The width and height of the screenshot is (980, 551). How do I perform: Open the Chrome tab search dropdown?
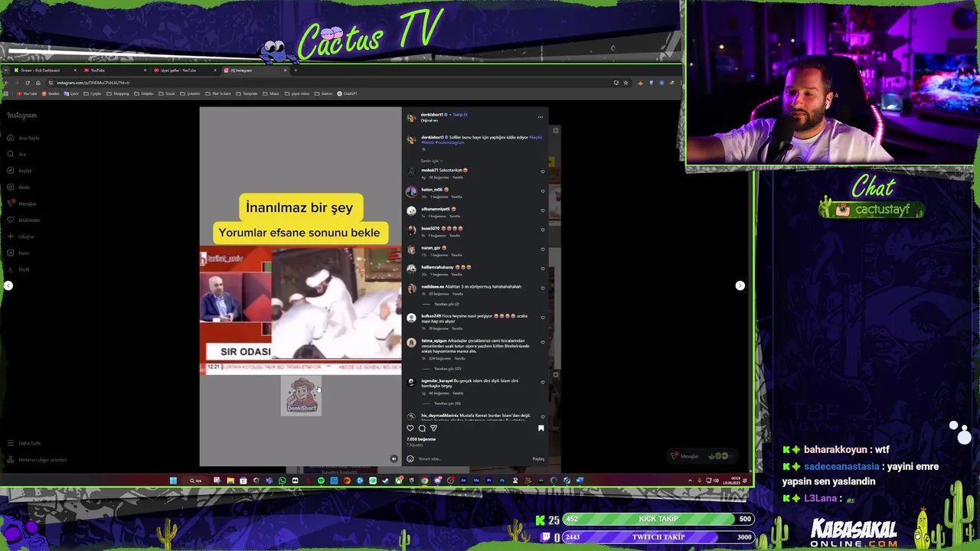pyautogui.click(x=6, y=70)
